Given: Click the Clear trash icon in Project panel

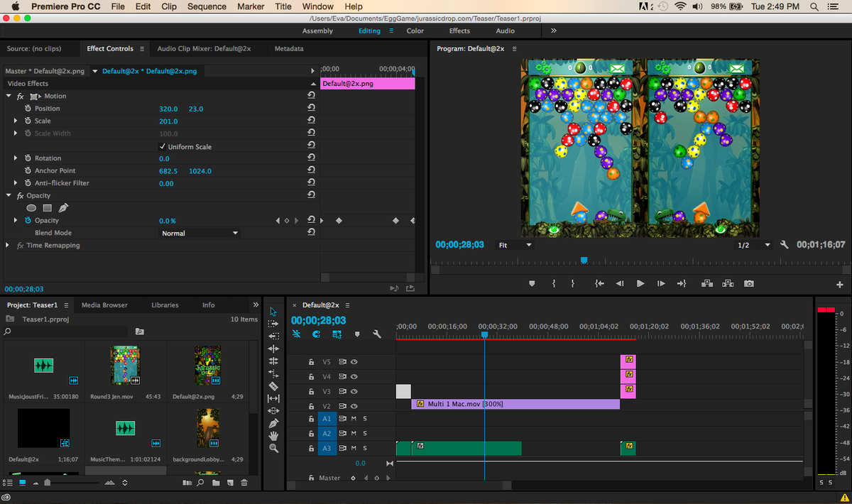Looking at the screenshot, I should click(x=244, y=483).
